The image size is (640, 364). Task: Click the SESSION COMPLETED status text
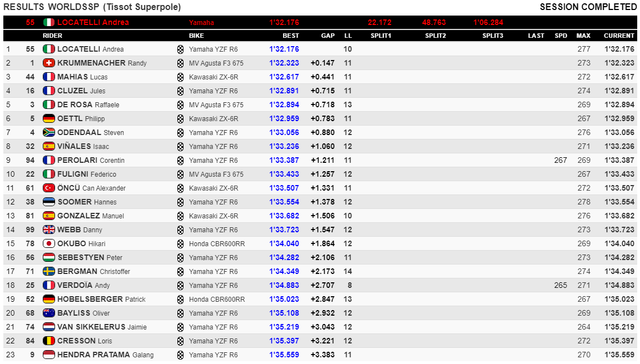[588, 7]
